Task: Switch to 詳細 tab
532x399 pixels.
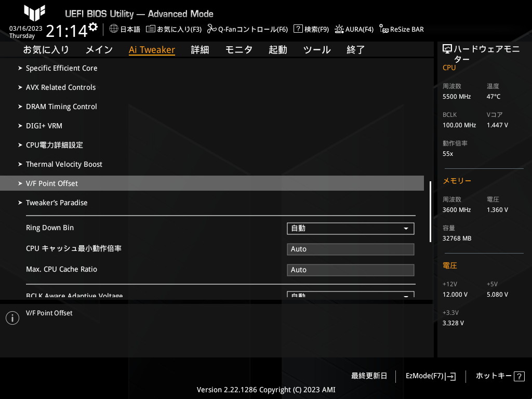Action: pos(200,49)
